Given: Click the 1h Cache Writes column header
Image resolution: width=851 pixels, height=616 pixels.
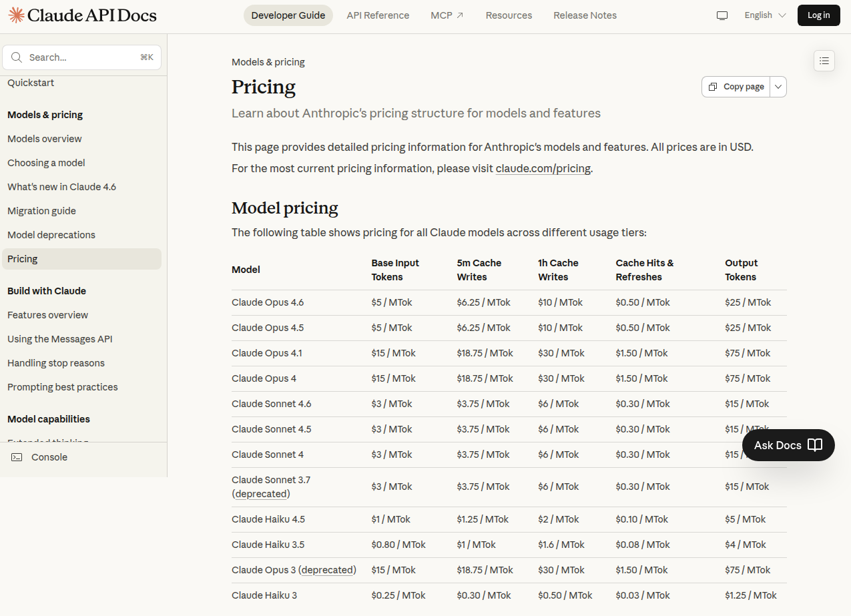Looking at the screenshot, I should [x=558, y=270].
